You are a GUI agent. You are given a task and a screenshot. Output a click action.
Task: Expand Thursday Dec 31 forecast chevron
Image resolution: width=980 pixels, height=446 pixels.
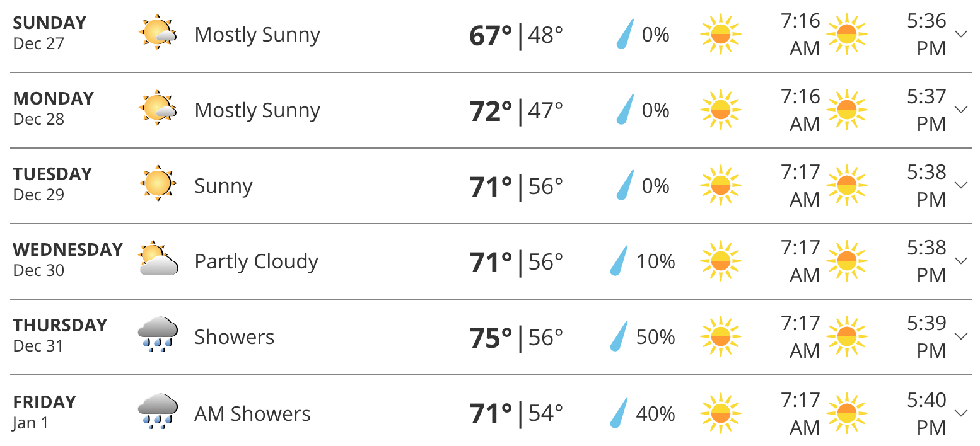click(961, 336)
